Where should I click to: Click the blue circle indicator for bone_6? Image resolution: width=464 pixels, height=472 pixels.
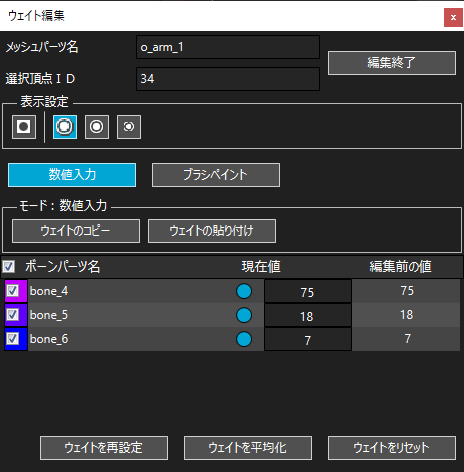pyautogui.click(x=244, y=339)
